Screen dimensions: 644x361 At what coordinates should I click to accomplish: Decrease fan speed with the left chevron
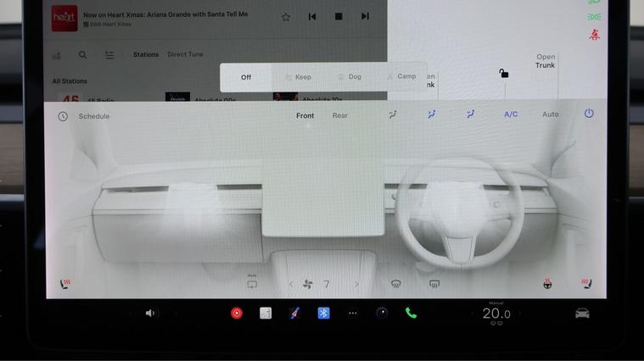coord(291,285)
